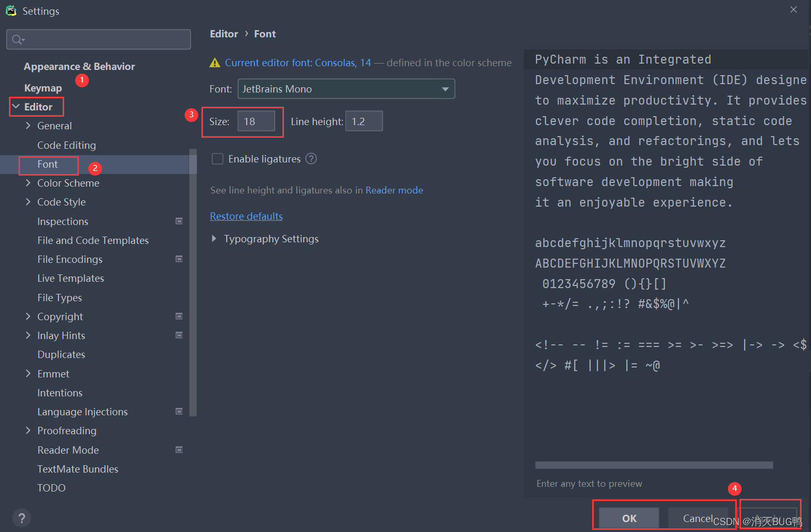Viewport: 811px width, 532px height.
Task: Open the Inspections settings page
Action: click(x=63, y=221)
